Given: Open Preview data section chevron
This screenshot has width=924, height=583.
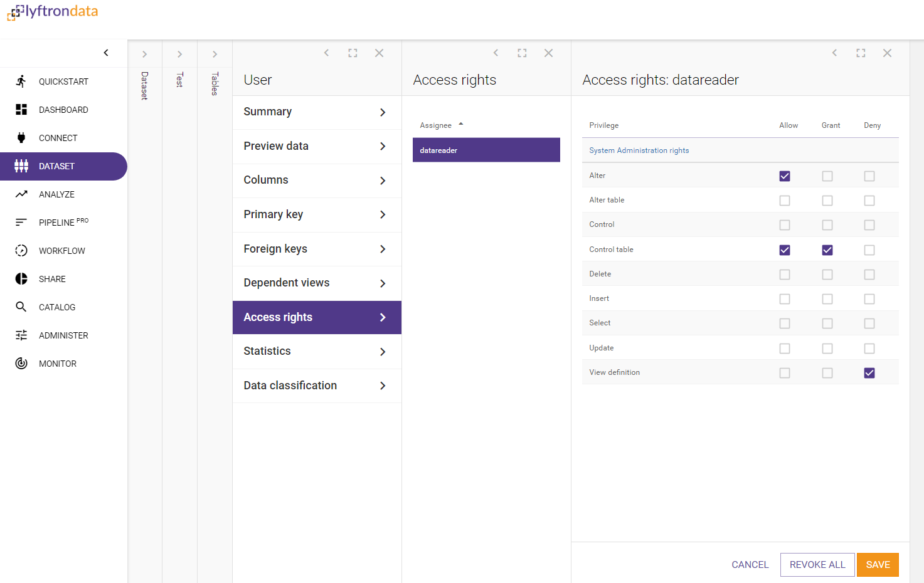Looking at the screenshot, I should pos(383,146).
